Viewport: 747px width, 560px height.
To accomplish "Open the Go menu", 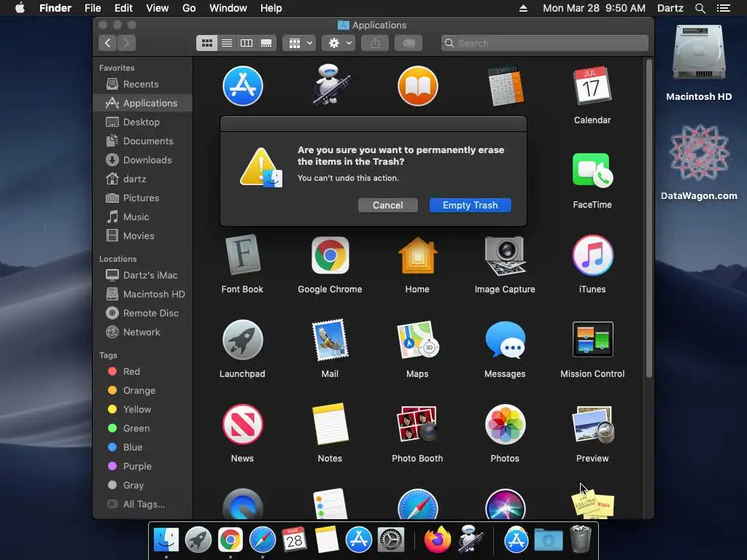I will [189, 8].
